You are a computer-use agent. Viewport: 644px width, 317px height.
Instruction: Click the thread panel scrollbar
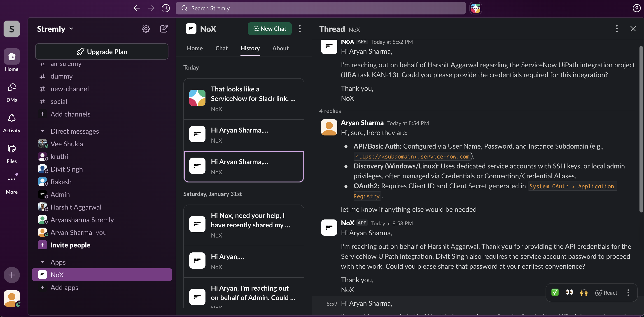click(641, 129)
